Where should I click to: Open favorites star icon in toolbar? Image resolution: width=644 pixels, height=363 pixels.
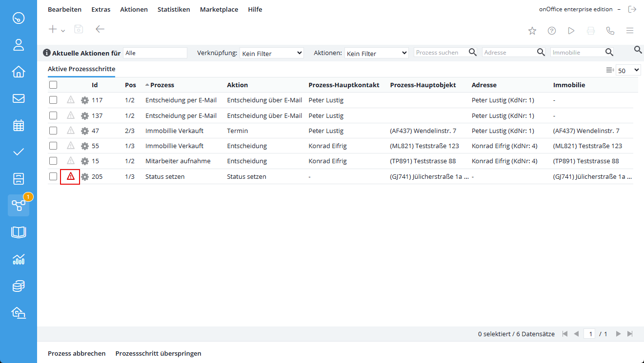(x=532, y=31)
